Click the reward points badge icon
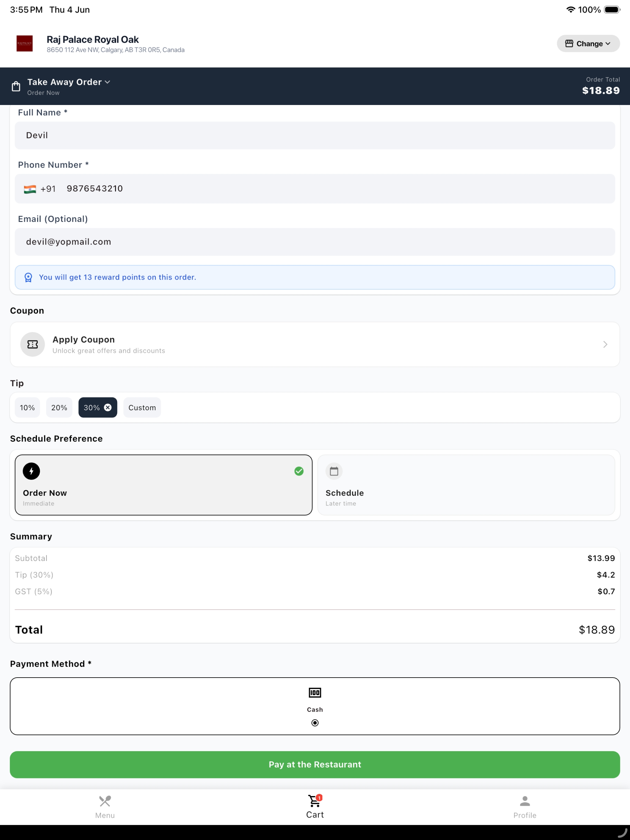The image size is (630, 840). [x=28, y=277]
